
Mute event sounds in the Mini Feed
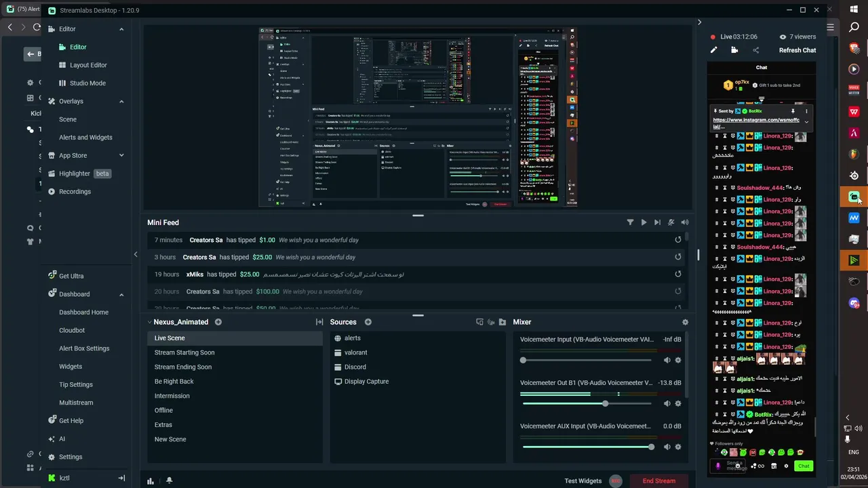click(671, 222)
